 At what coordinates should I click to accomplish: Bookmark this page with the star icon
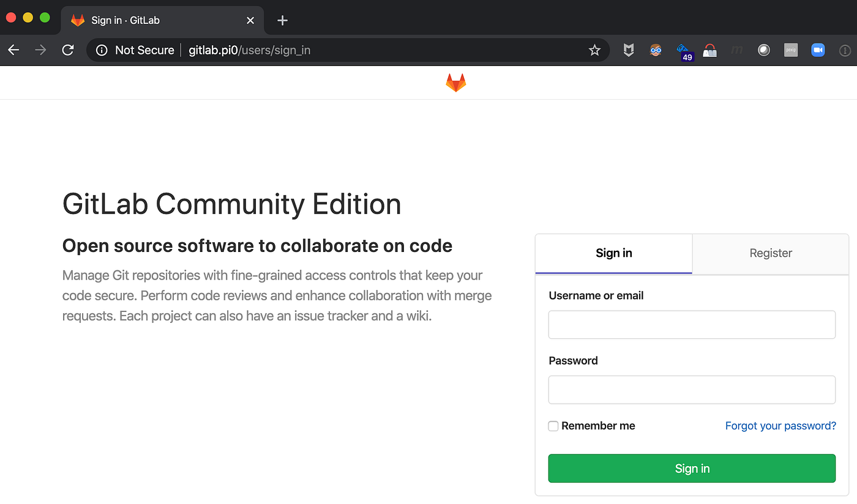click(x=594, y=50)
